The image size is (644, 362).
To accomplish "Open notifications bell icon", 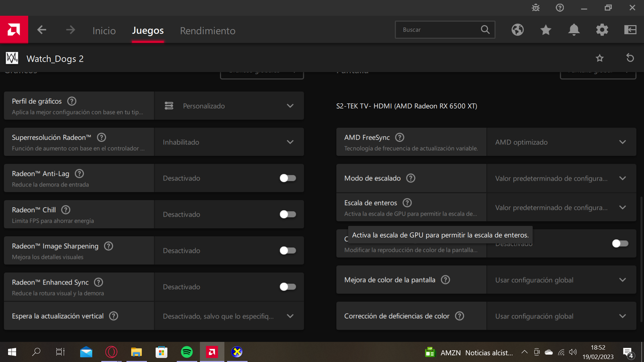I will [x=574, y=30].
